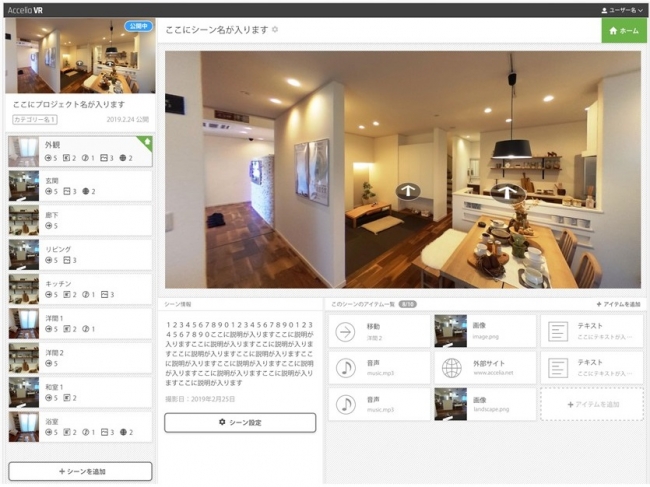
Task: Open the 洋間2 scene thumbnail
Action: click(24, 358)
